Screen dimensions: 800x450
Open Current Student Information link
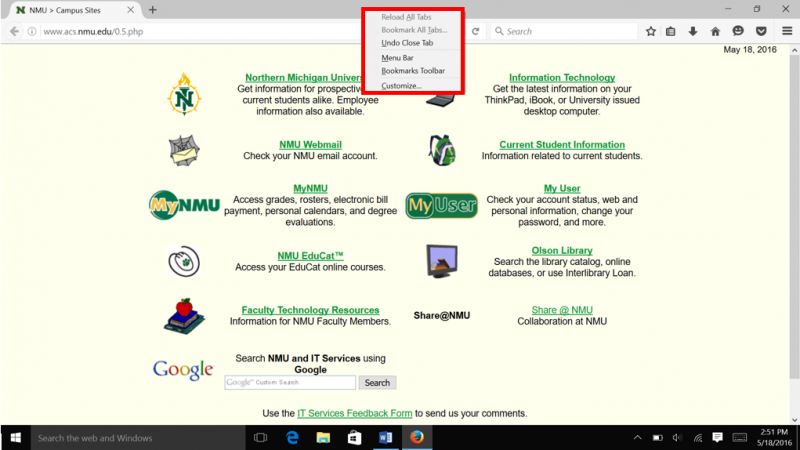point(562,144)
